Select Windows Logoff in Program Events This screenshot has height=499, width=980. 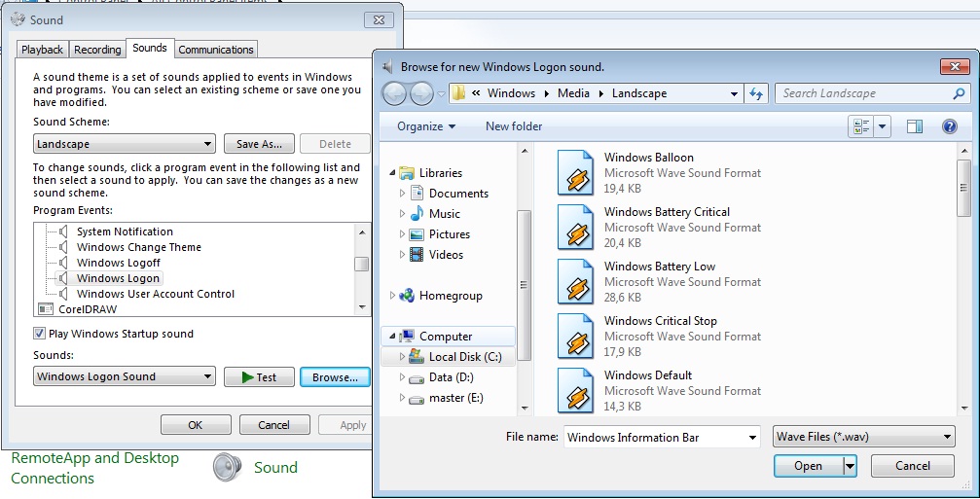118,263
